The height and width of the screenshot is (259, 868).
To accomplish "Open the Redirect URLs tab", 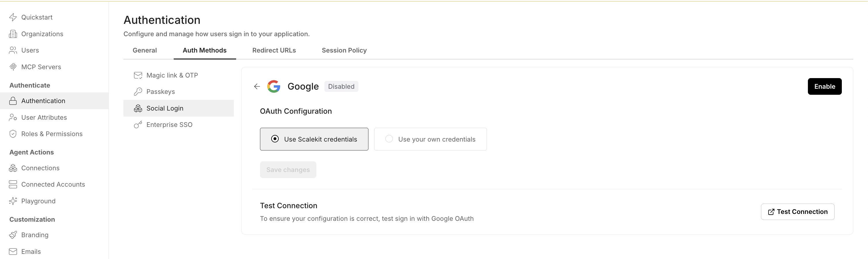I will 274,50.
